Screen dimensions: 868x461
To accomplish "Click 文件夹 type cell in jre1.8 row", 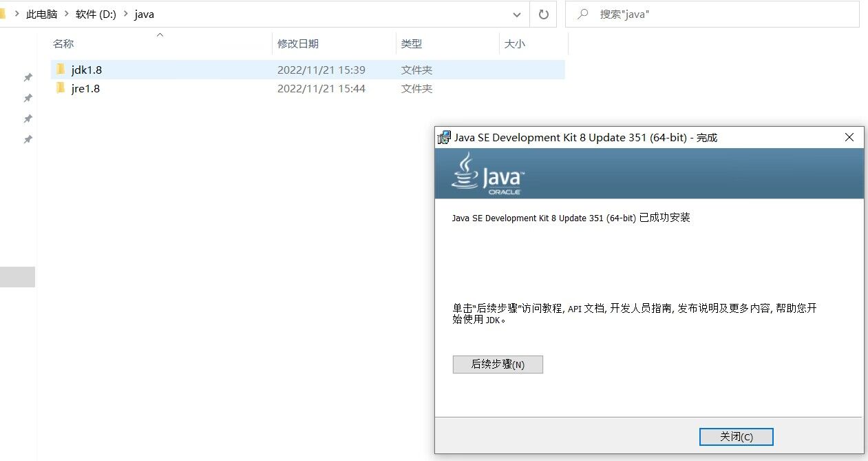I will 417,88.
